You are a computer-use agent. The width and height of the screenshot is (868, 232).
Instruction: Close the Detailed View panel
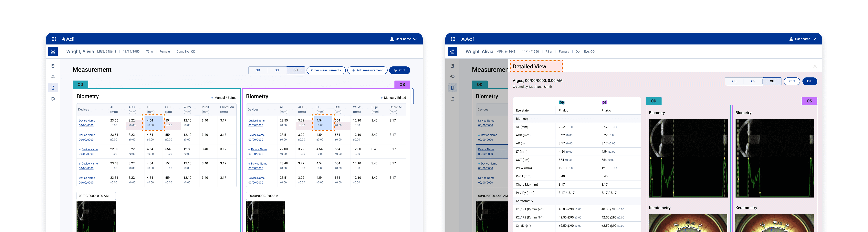815,67
